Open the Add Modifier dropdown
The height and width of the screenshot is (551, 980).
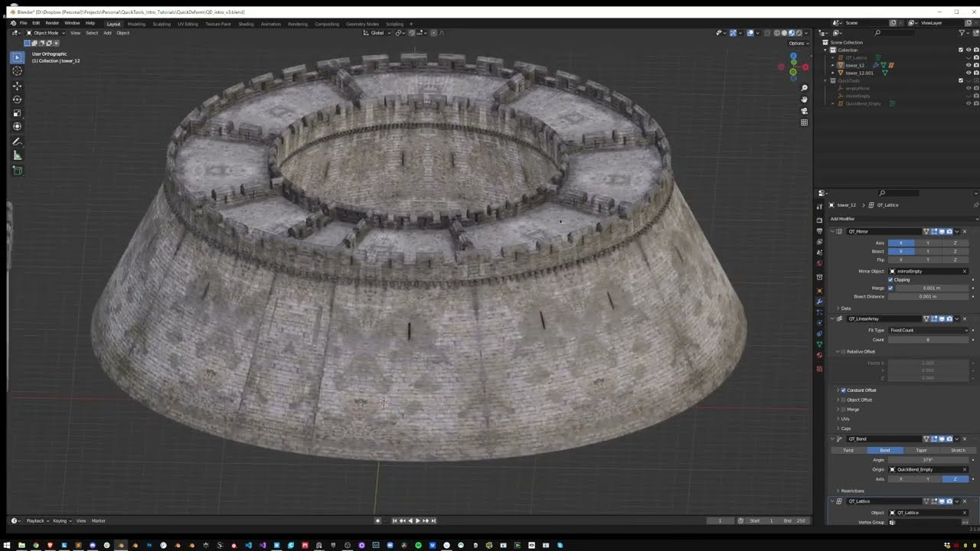tap(842, 219)
